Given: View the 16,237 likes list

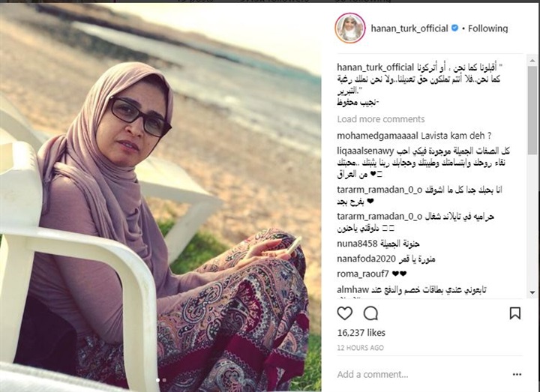Looking at the screenshot, I should [361, 333].
